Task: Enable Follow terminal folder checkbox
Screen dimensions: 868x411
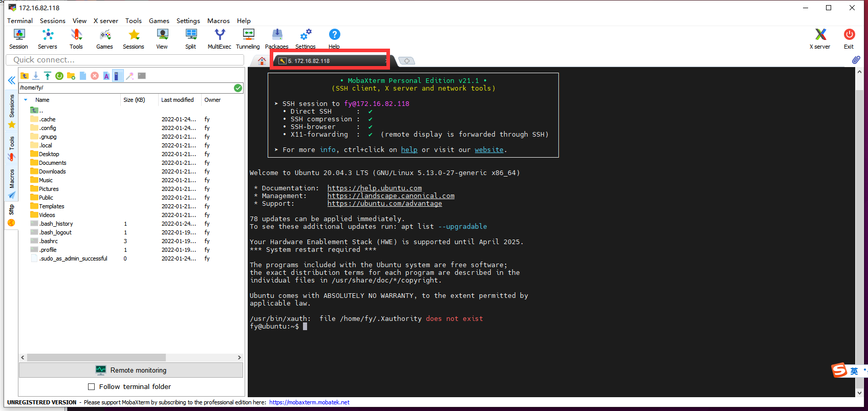Action: tap(92, 387)
